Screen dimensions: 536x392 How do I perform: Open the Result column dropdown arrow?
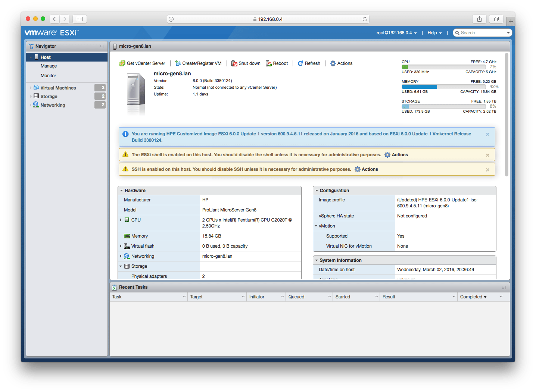(x=454, y=297)
